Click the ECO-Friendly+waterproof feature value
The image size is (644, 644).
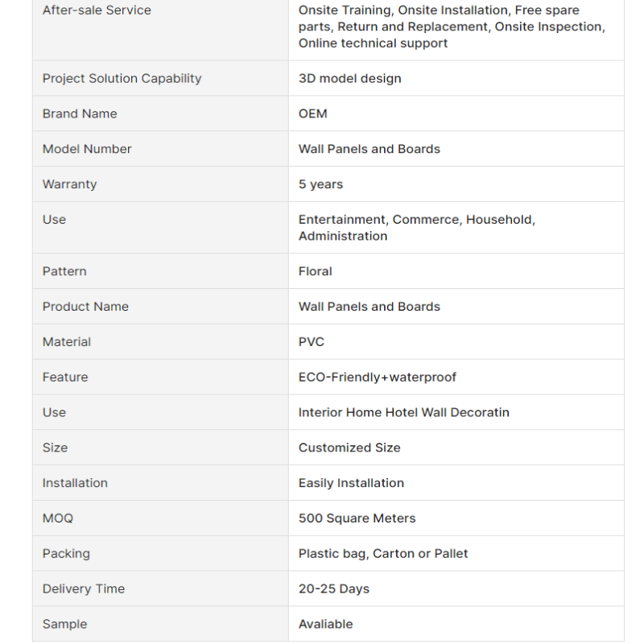[378, 378]
